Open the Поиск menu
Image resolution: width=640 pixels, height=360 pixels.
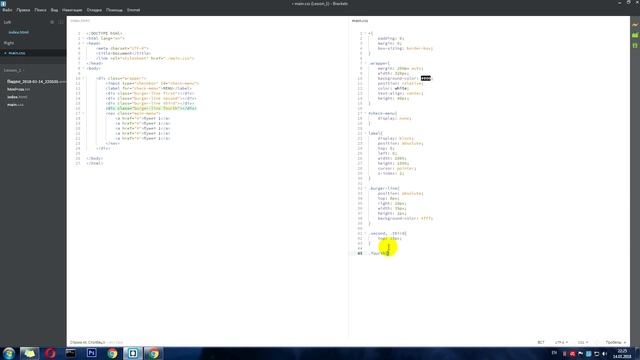pos(40,10)
